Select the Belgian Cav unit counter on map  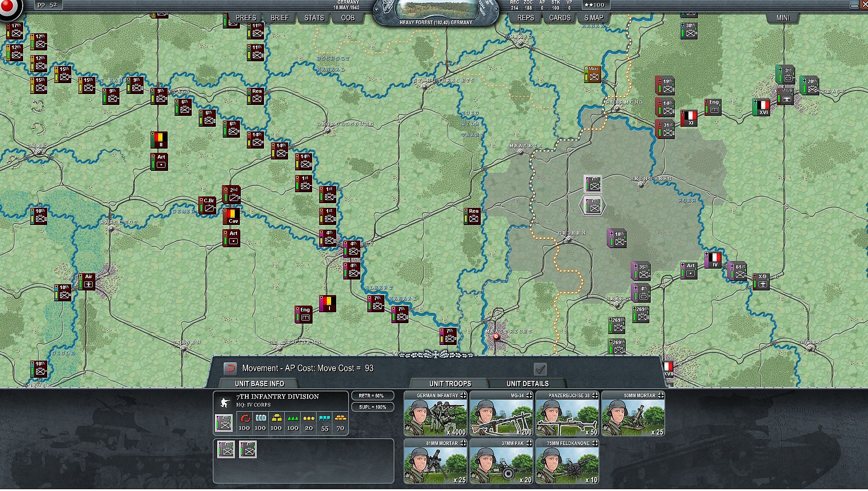(x=232, y=216)
